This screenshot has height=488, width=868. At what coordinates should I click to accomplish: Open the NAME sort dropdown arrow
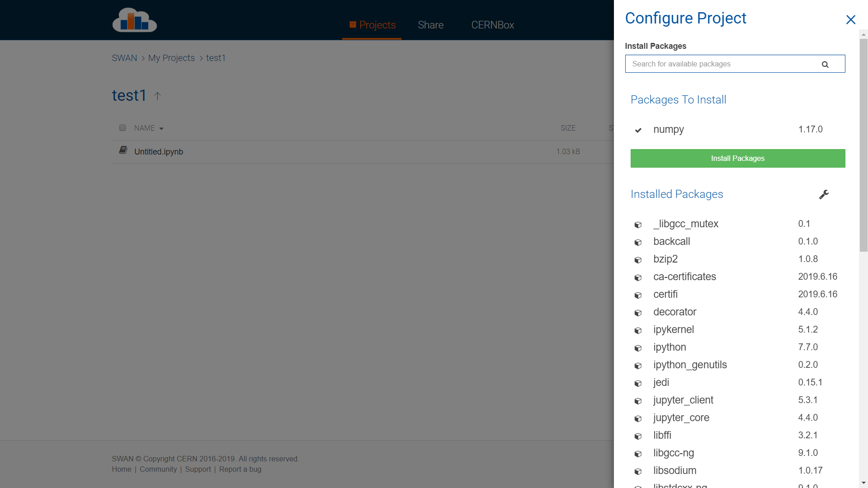[x=161, y=129]
